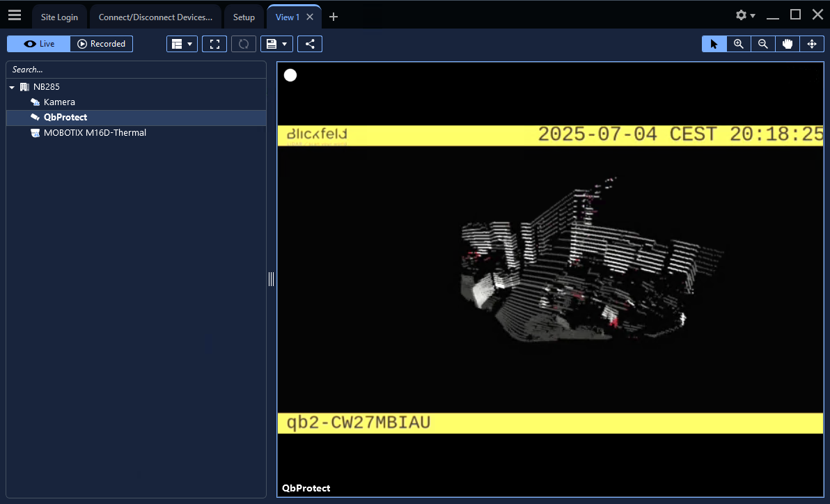Select the PTZ move arrows tool
This screenshot has height=504, width=830.
point(812,44)
